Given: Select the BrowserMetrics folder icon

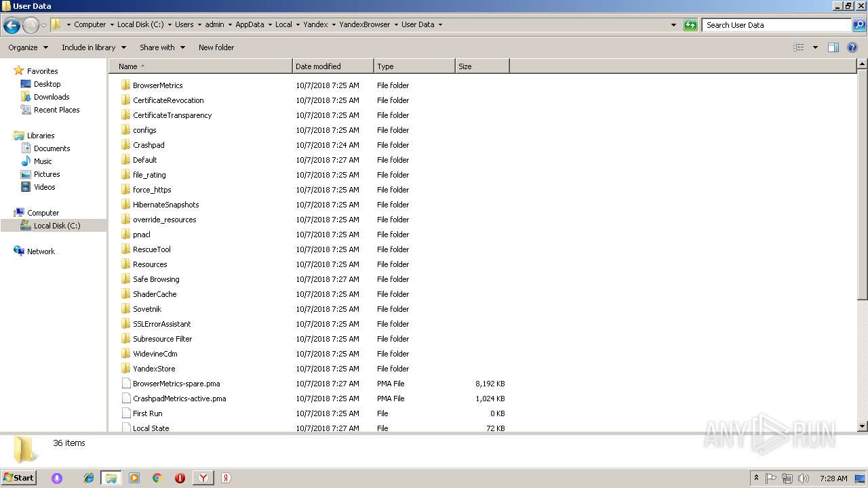Looking at the screenshot, I should 125,85.
